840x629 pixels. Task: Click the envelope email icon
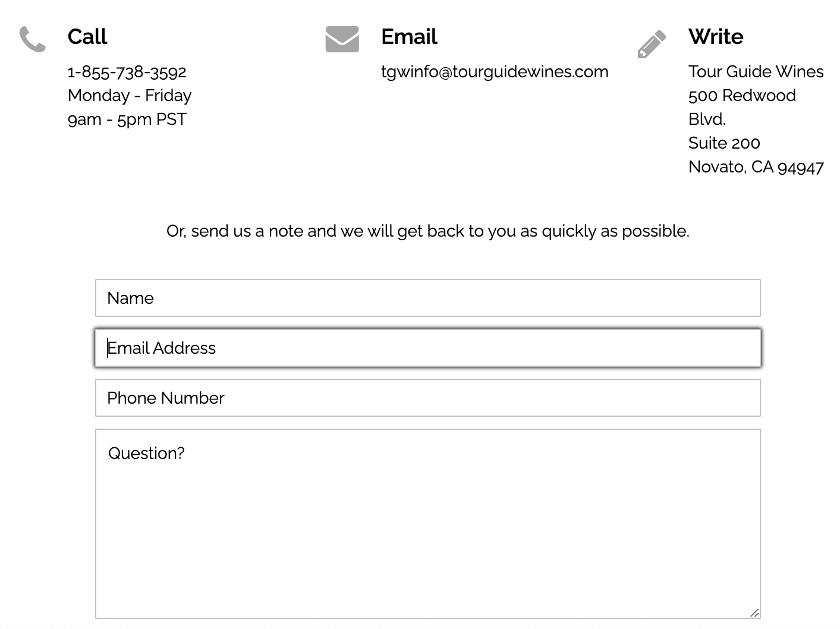[x=342, y=39]
